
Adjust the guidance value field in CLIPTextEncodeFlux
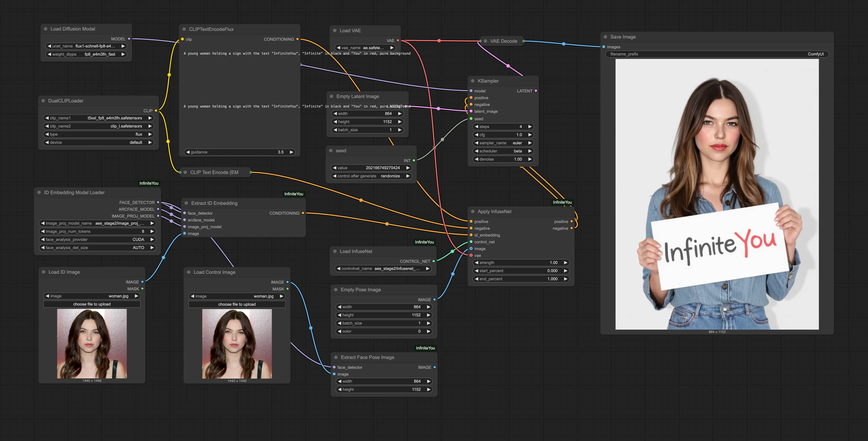pyautogui.click(x=239, y=152)
